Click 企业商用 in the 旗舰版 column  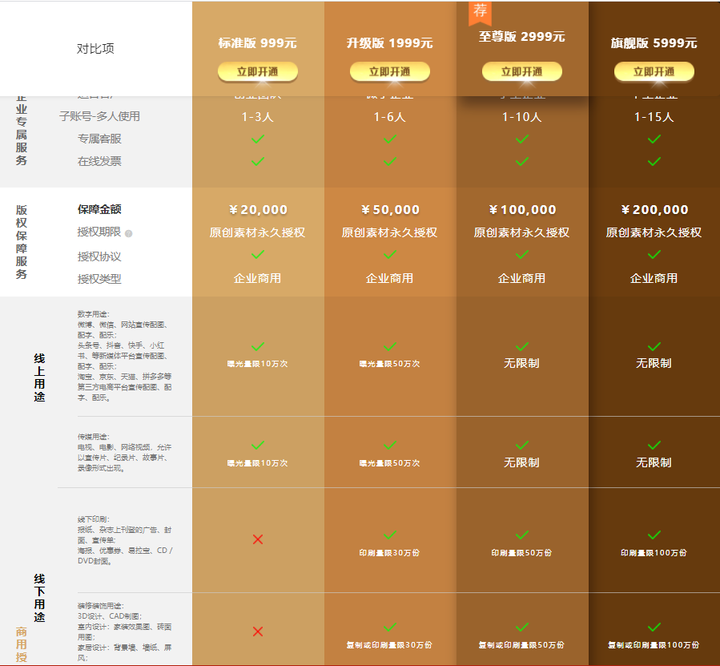pos(654,278)
